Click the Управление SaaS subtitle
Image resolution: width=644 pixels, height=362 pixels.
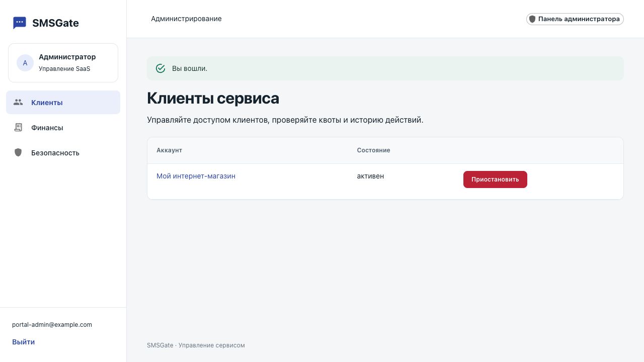point(64,69)
